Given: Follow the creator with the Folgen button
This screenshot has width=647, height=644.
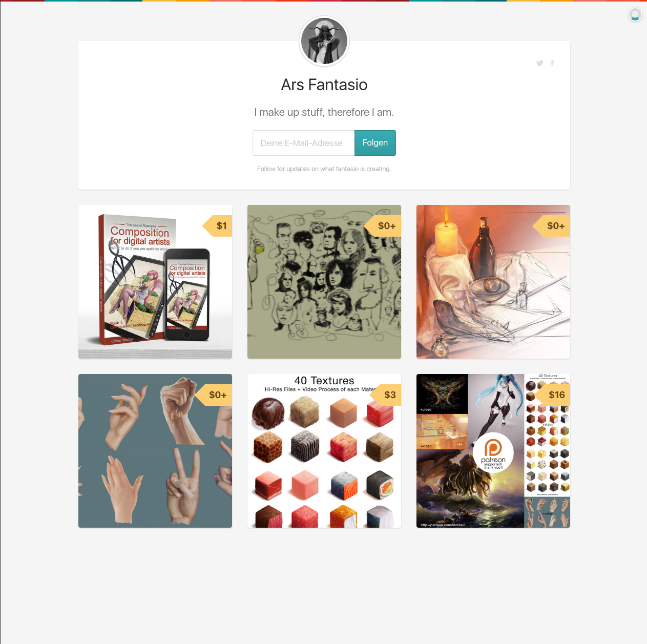Looking at the screenshot, I should point(375,143).
